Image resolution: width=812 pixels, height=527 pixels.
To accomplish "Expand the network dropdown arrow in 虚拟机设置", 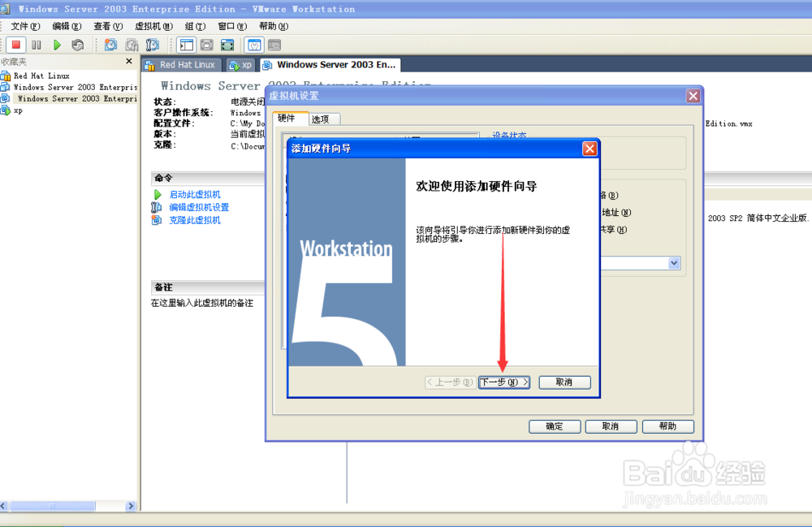I will point(674,263).
